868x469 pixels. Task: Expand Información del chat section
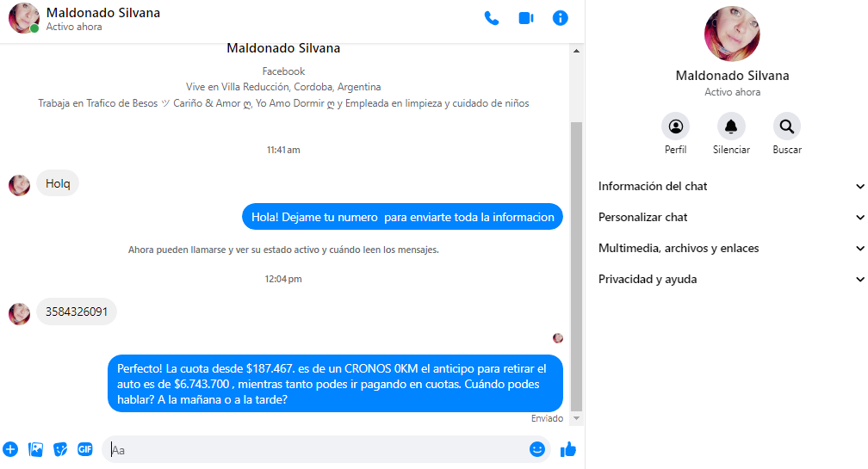tap(731, 187)
